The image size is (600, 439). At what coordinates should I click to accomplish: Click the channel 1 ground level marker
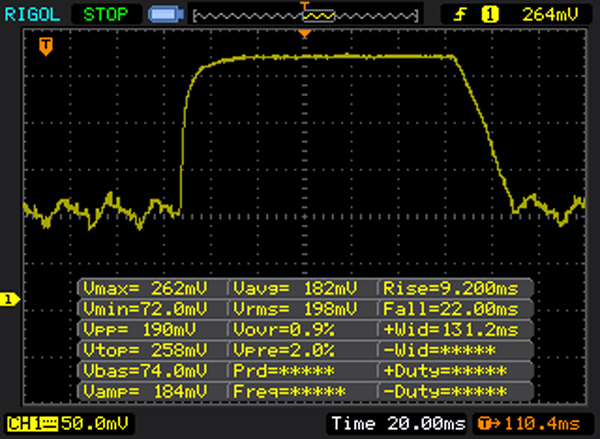[9, 299]
